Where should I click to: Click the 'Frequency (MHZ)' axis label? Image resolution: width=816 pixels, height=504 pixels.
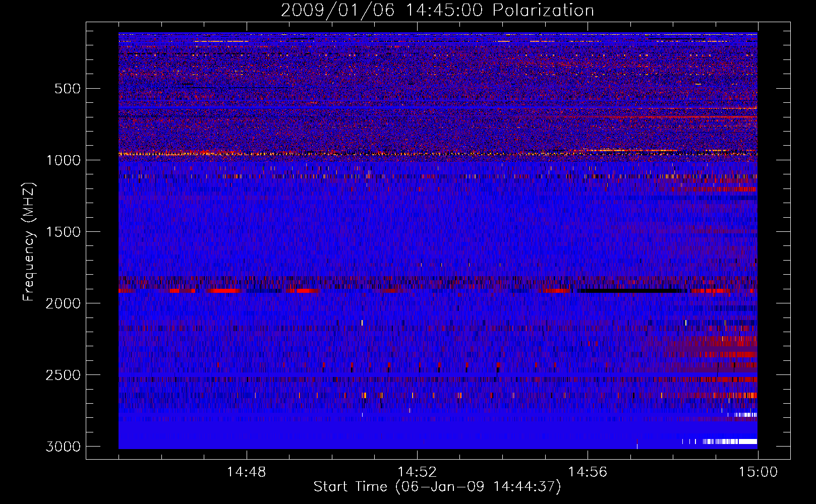click(x=29, y=242)
